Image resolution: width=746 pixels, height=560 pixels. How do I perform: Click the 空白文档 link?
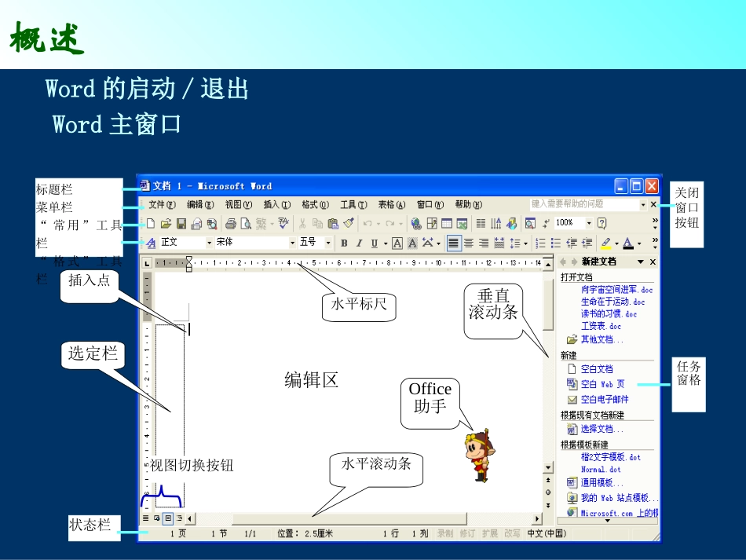pyautogui.click(x=597, y=368)
